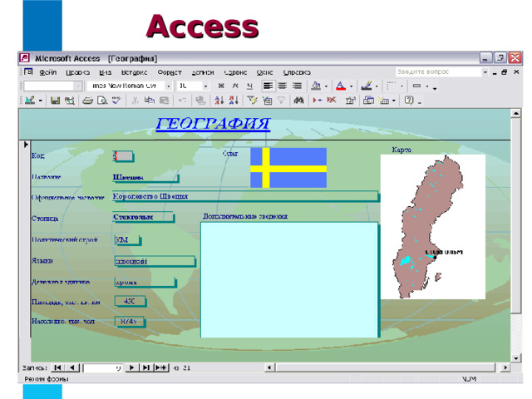532x399 pixels.
Task: Expand the Font Color dropdown arrow
Action: [x=351, y=86]
